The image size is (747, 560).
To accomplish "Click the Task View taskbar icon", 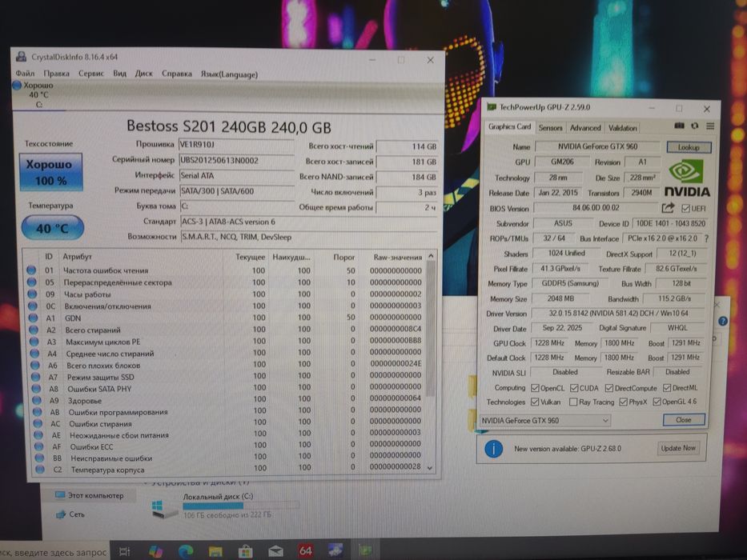I will click(x=124, y=551).
